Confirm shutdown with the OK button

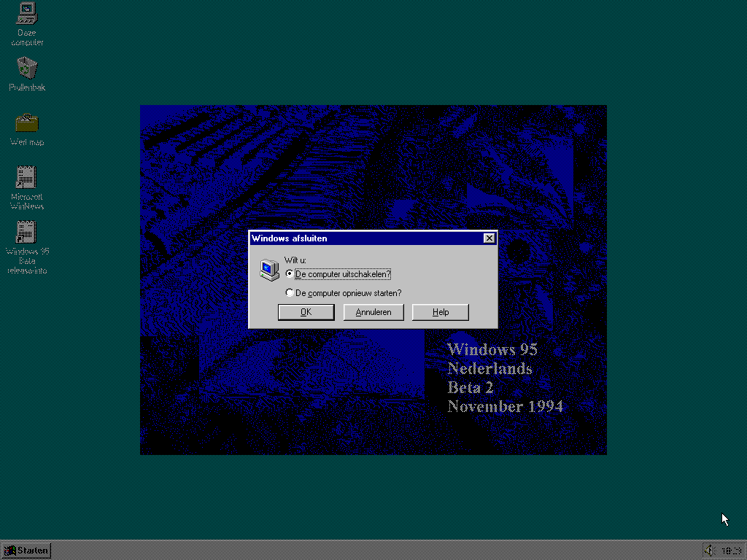point(306,312)
